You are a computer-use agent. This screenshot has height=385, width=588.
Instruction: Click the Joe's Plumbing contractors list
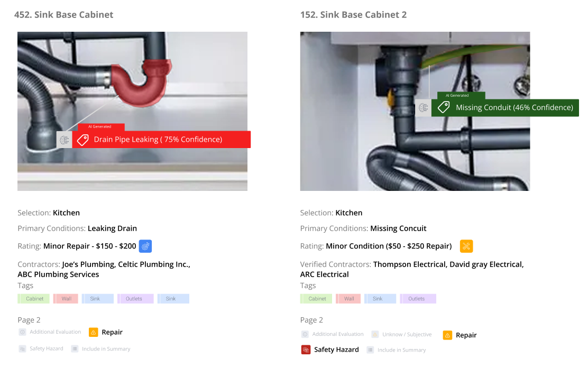click(104, 269)
